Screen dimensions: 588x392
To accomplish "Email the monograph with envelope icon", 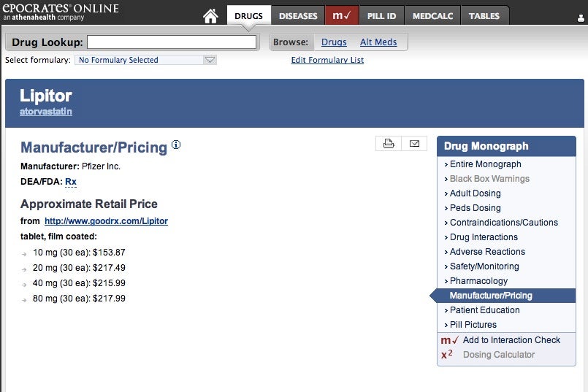I will pyautogui.click(x=414, y=144).
